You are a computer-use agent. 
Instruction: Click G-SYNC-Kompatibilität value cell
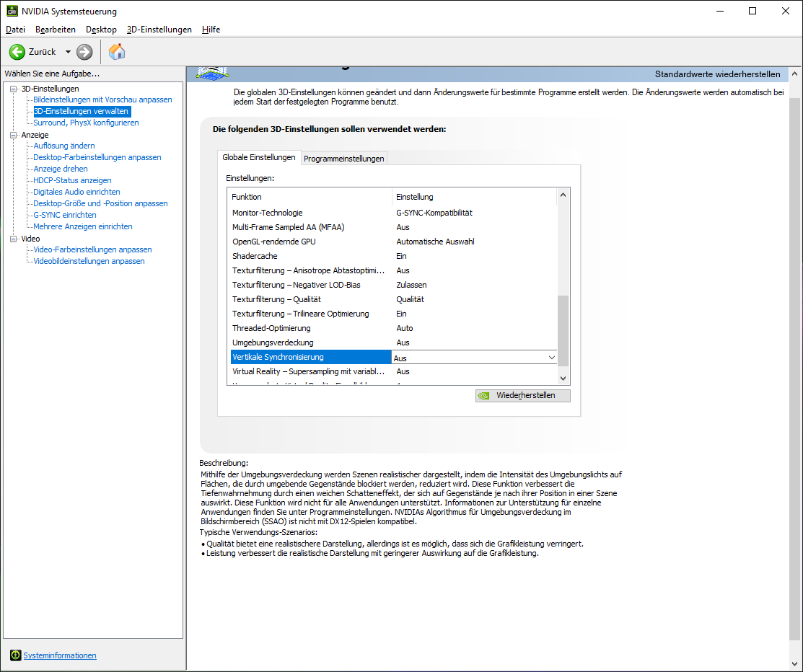pyautogui.click(x=434, y=213)
